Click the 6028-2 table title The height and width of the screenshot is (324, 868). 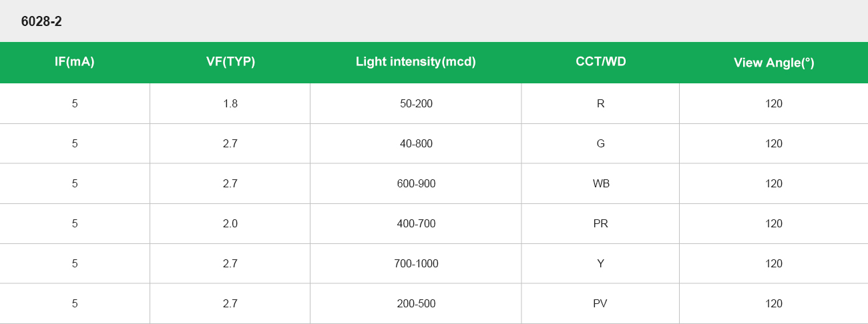click(41, 21)
